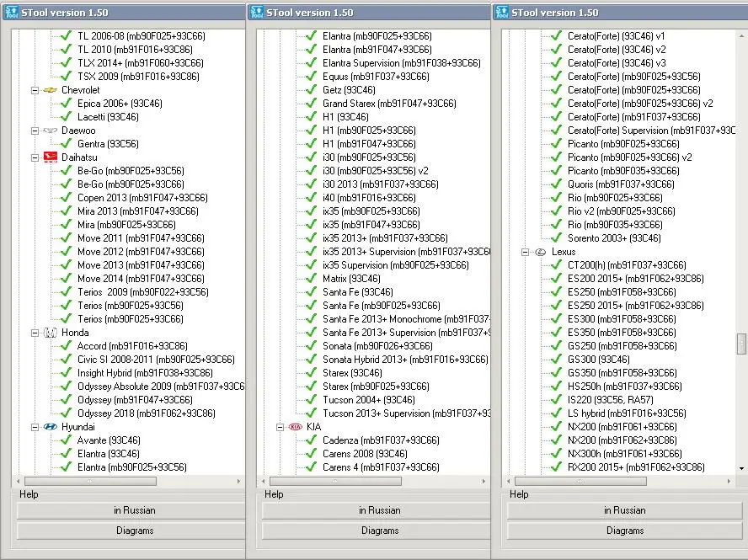
Task: Click STool app icon in left window title
Action: 12,12
